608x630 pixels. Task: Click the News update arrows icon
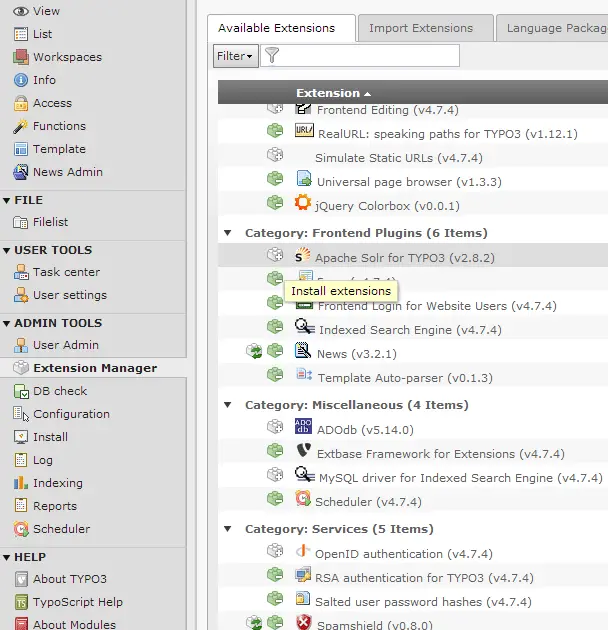click(254, 351)
